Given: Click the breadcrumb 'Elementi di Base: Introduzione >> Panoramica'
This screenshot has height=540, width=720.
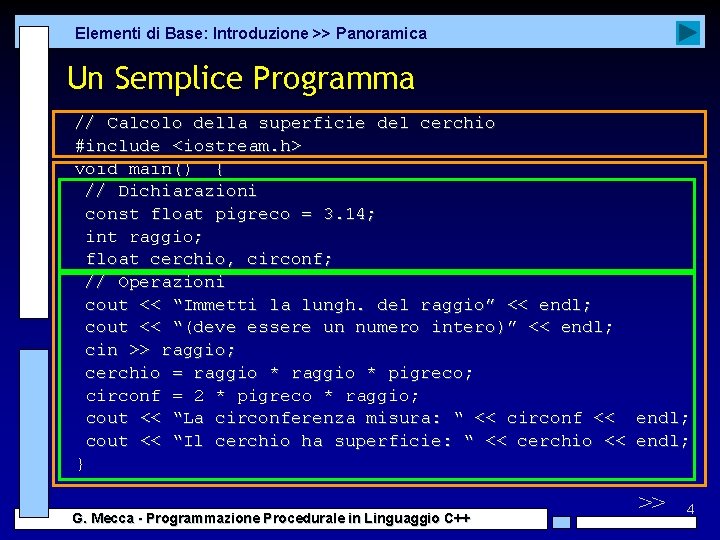Looking at the screenshot, I should point(251,34).
